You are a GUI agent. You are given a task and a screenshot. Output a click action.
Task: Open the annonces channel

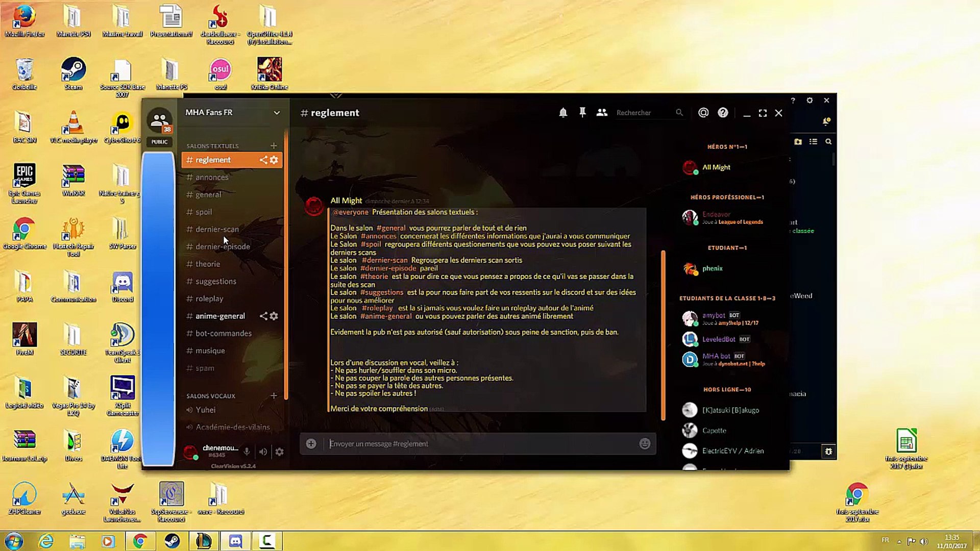pos(212,178)
